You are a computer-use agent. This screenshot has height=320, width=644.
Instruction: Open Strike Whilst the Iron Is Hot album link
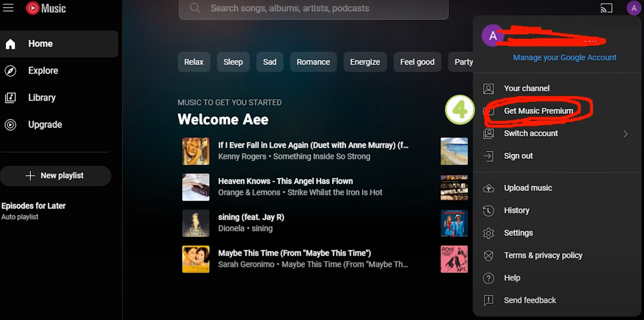pos(335,193)
